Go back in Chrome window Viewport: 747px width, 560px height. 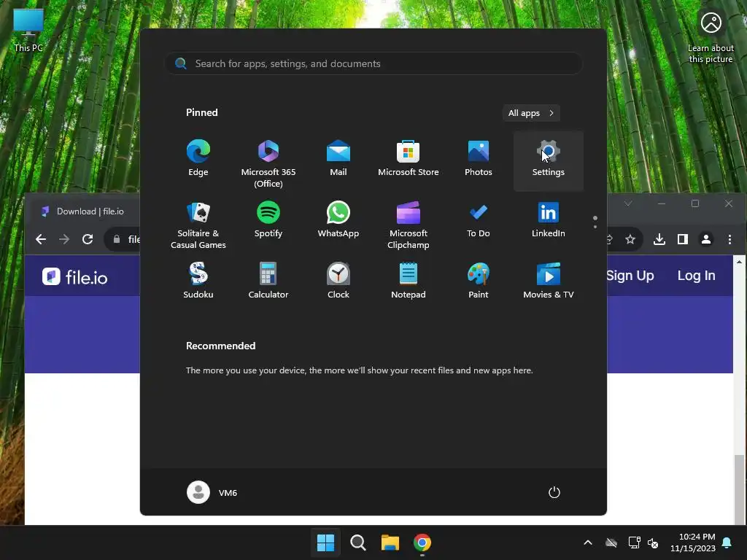click(41, 239)
